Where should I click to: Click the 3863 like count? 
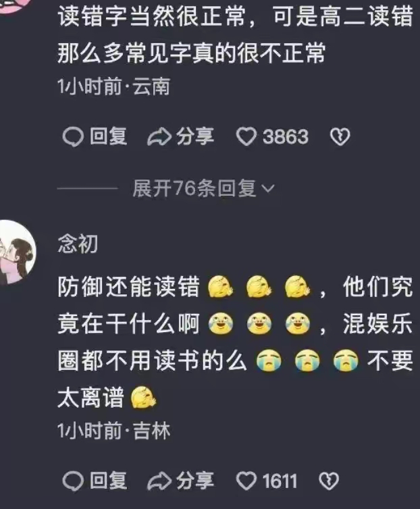[x=286, y=136]
